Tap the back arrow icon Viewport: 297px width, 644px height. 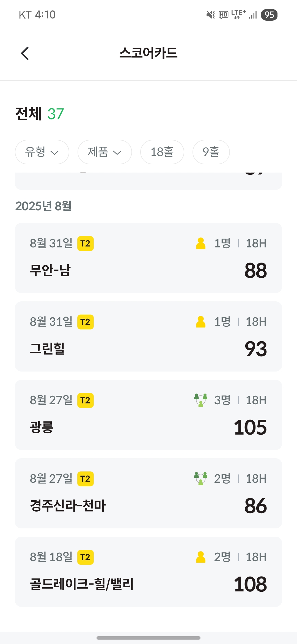(25, 53)
